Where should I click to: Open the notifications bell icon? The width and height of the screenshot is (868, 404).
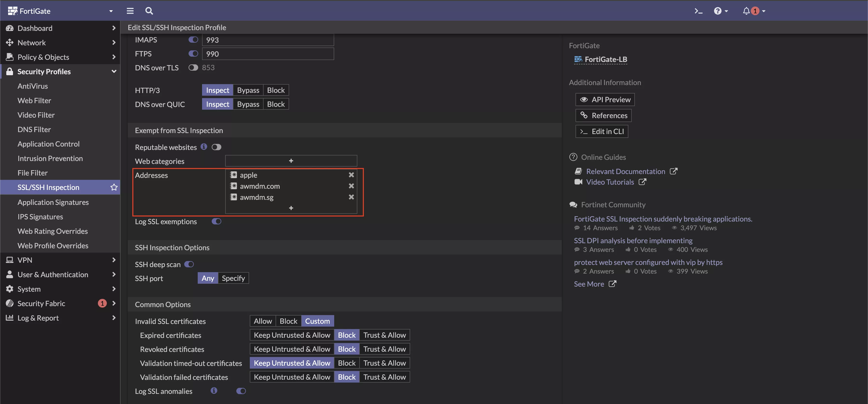pyautogui.click(x=746, y=11)
